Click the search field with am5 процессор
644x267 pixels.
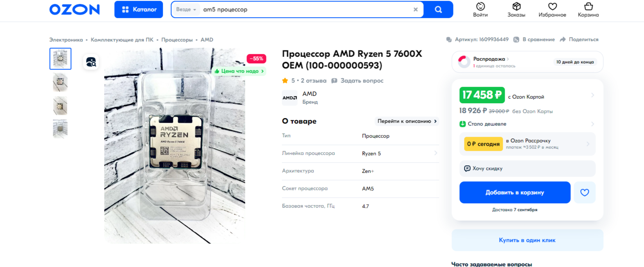pyautogui.click(x=305, y=9)
